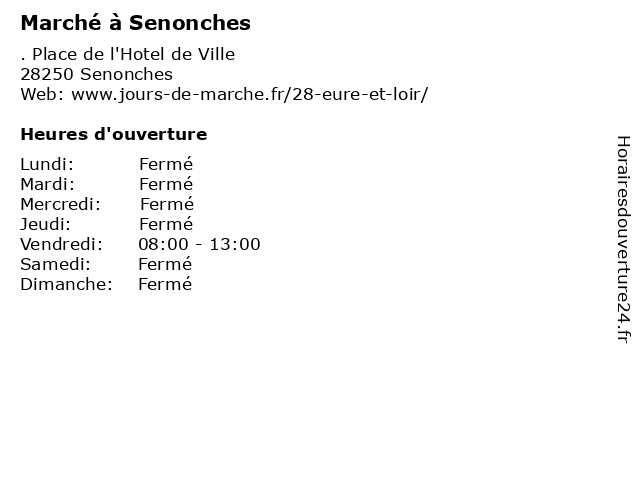The height and width of the screenshot is (480, 640).
Task: Open the www.jours-de-marche.fr web address
Action: coord(249,94)
